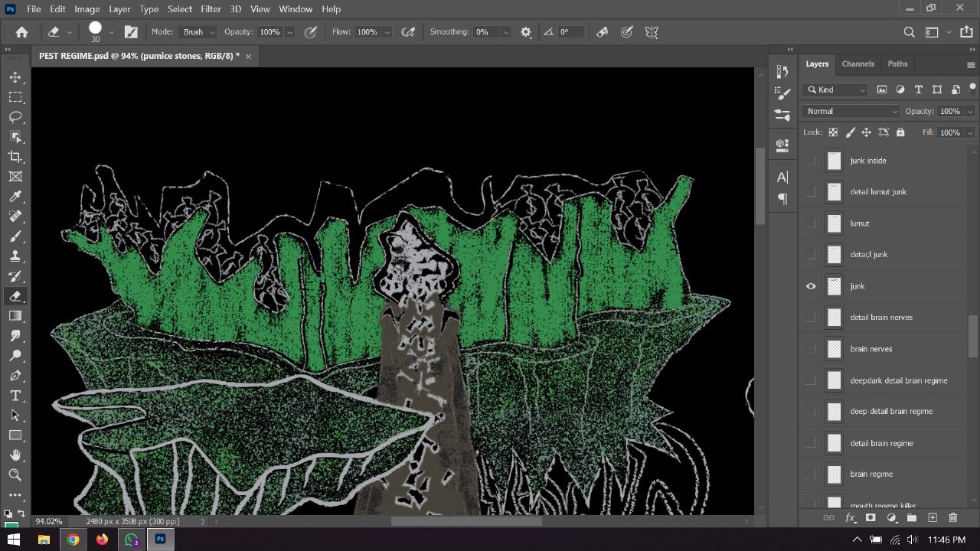The height and width of the screenshot is (551, 980).
Task: Open smoothing options gear
Action: (526, 32)
